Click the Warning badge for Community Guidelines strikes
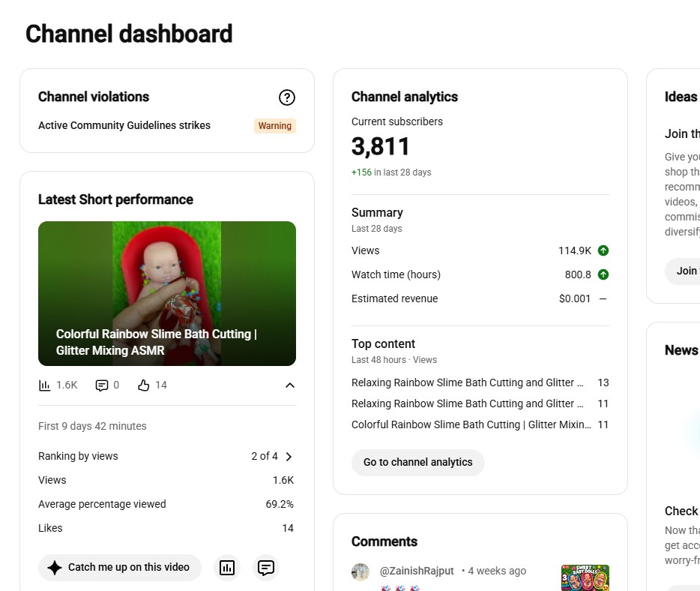This screenshot has height=591, width=700. [x=274, y=126]
